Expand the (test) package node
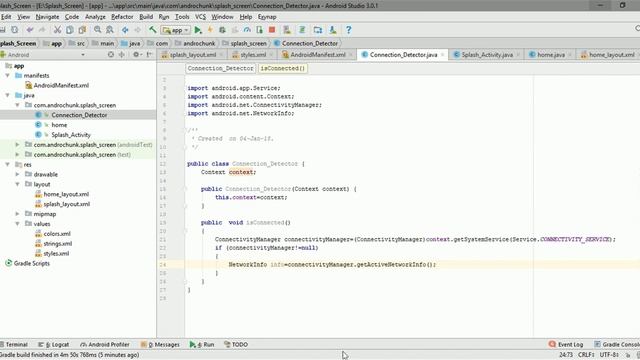Image resolution: width=640 pixels, height=360 pixels. tap(17, 155)
